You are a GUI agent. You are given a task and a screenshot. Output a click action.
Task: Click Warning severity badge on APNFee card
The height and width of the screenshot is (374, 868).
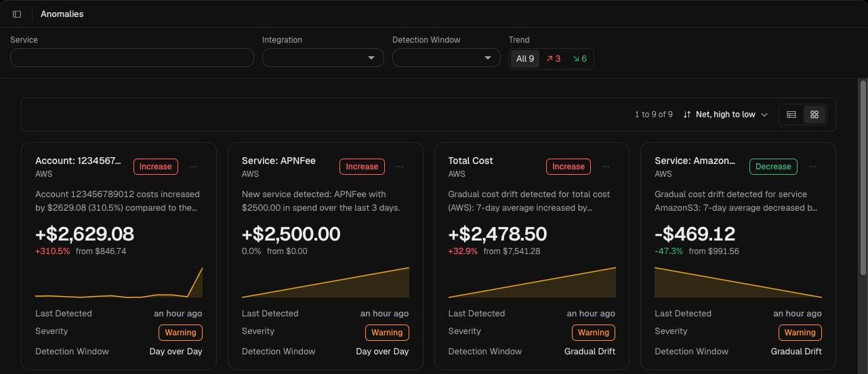(x=387, y=333)
